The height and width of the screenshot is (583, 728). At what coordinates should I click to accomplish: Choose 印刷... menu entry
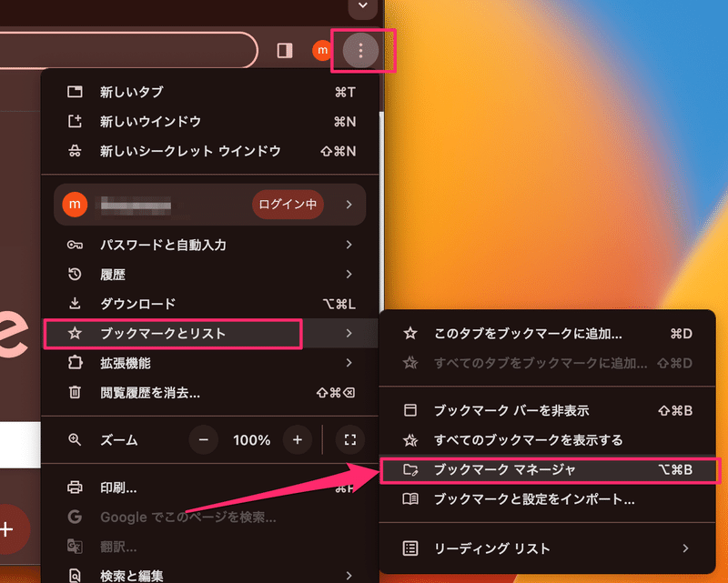(x=210, y=488)
